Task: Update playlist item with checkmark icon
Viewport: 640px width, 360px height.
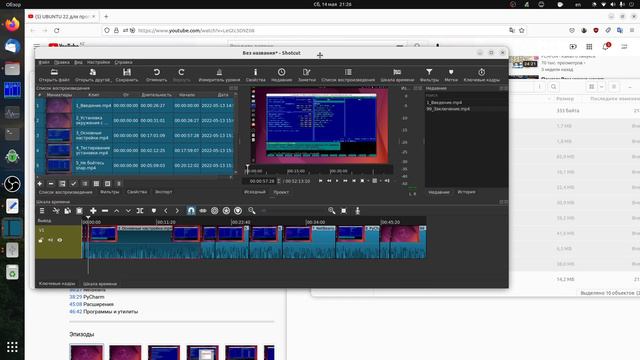Action: coord(73,184)
